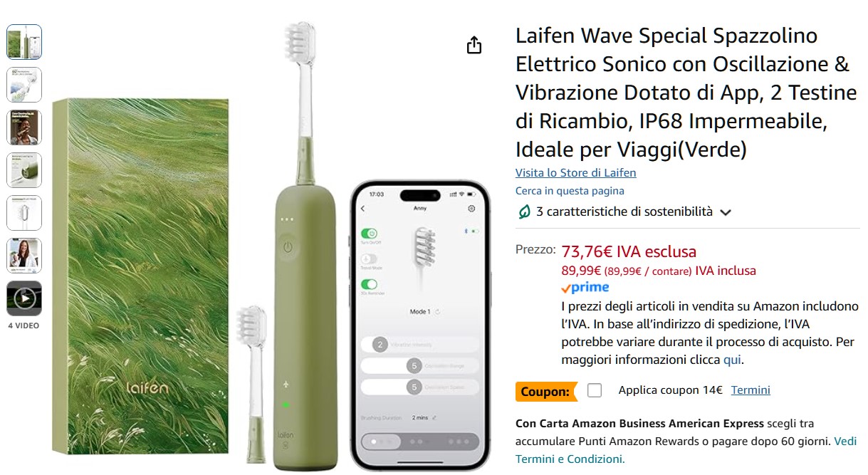Image resolution: width=868 pixels, height=475 pixels.
Task: Click the back arrow in phone app image
Action: (362, 209)
